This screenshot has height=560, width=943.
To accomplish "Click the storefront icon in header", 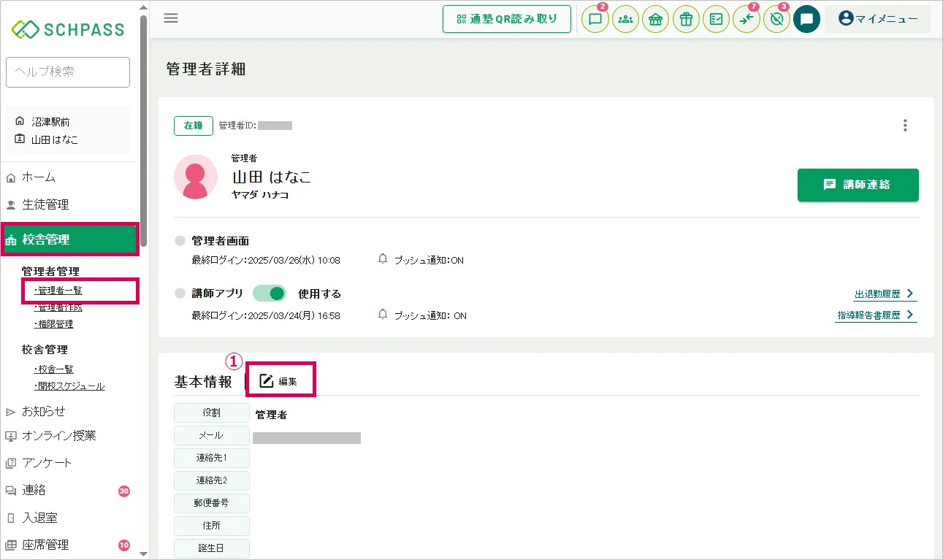I will [x=655, y=20].
